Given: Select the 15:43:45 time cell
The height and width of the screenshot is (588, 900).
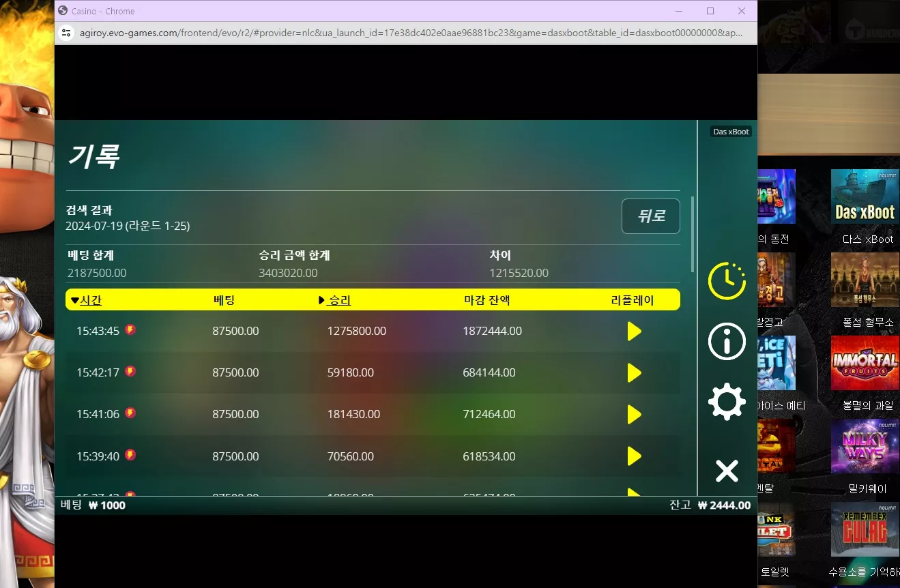Looking at the screenshot, I should click(98, 332).
